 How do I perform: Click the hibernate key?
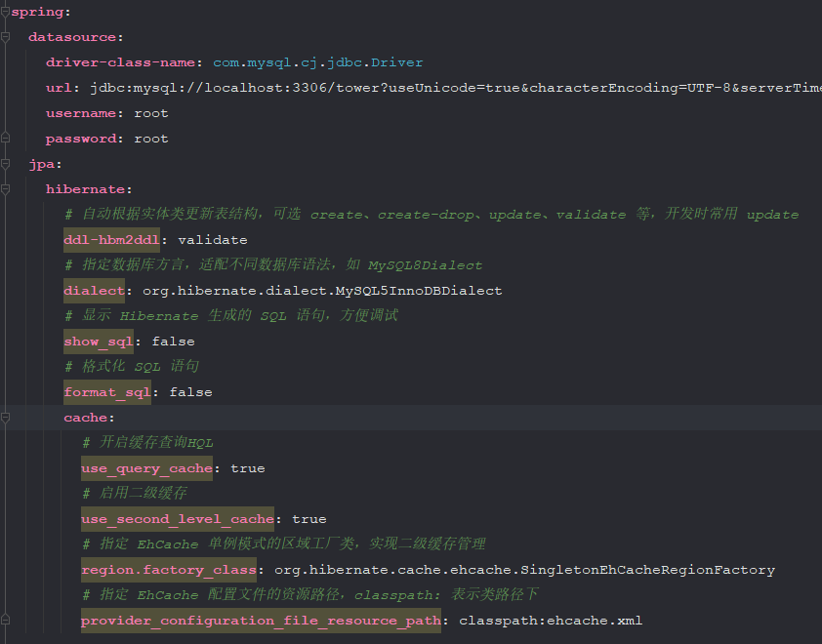(85, 189)
